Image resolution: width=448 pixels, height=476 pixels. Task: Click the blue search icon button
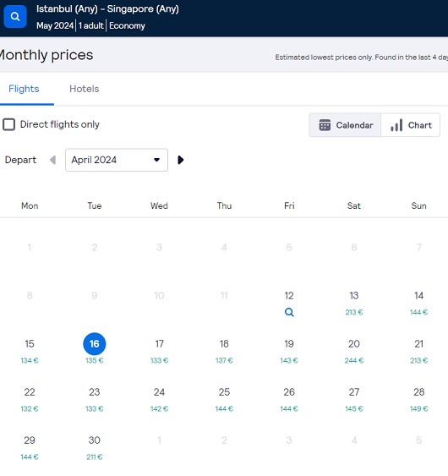tap(15, 16)
